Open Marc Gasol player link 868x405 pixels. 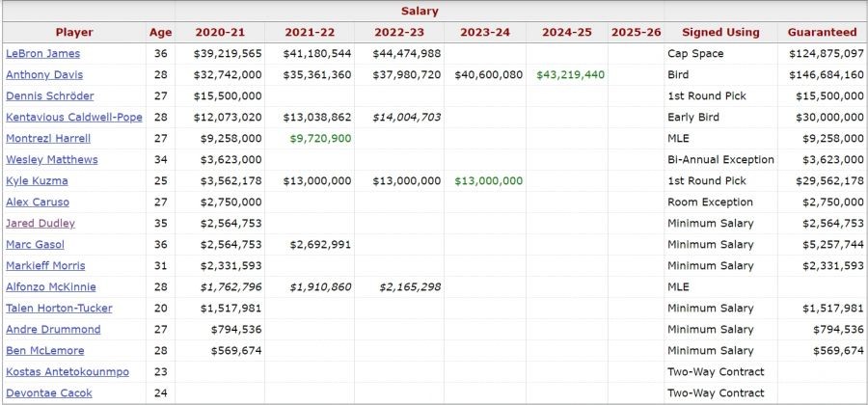tap(35, 245)
